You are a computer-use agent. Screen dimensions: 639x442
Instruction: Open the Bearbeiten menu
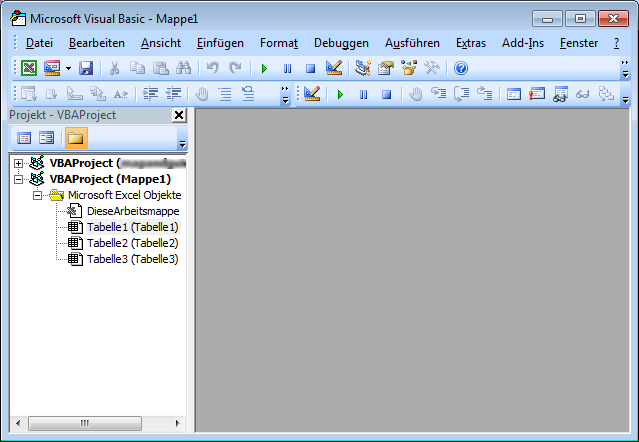click(x=97, y=43)
